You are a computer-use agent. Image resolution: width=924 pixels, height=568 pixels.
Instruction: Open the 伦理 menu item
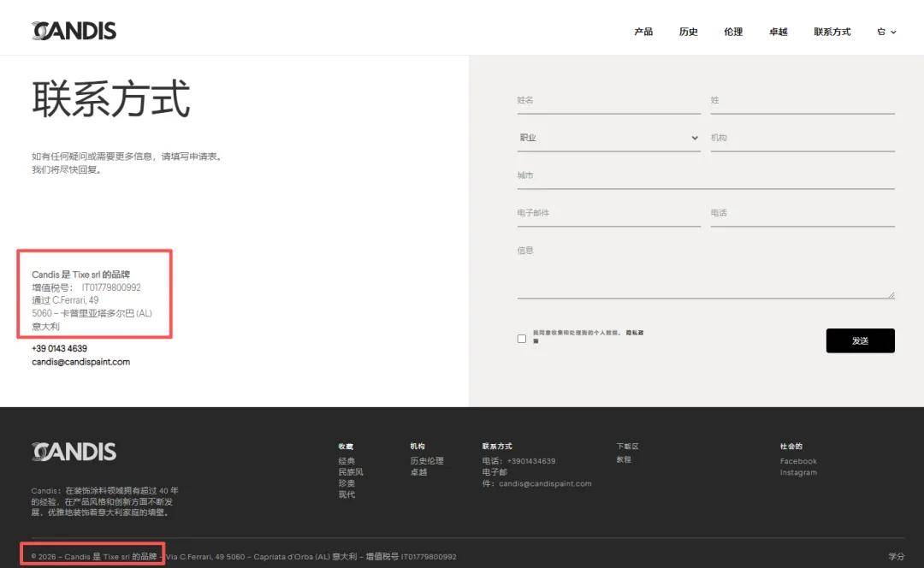[x=733, y=32]
